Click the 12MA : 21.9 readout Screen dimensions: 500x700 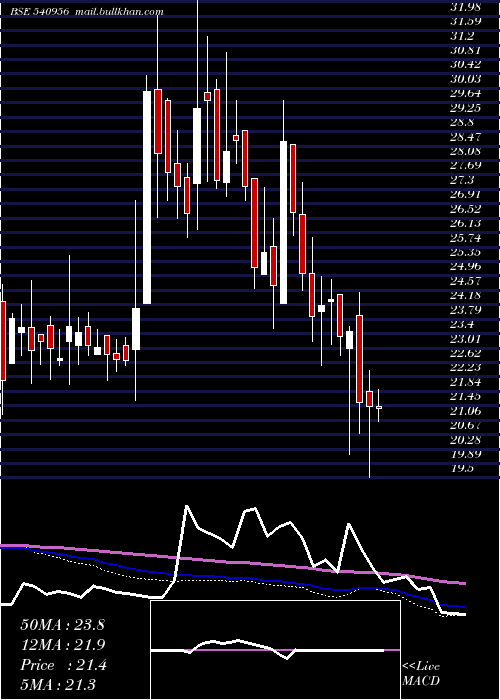pyautogui.click(x=62, y=645)
